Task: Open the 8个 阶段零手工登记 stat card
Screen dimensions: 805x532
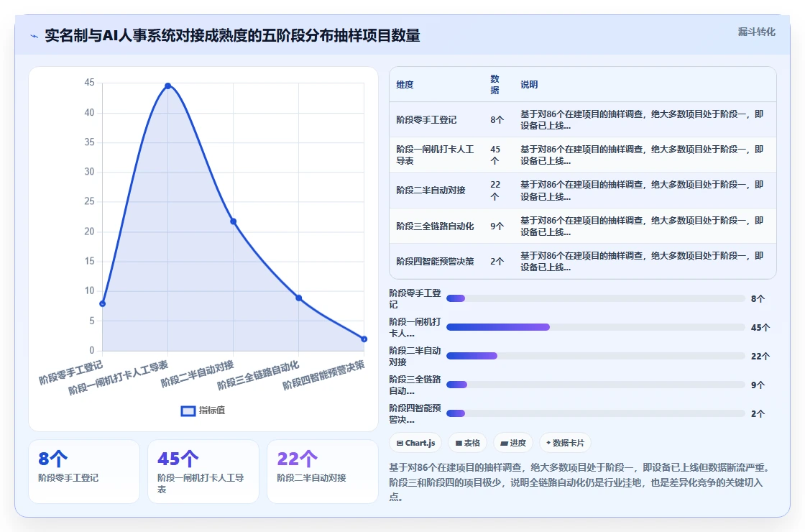Action: (84, 472)
